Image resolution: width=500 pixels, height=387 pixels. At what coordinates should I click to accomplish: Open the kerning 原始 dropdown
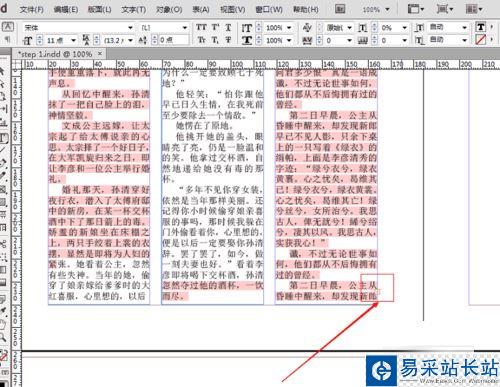349,28
